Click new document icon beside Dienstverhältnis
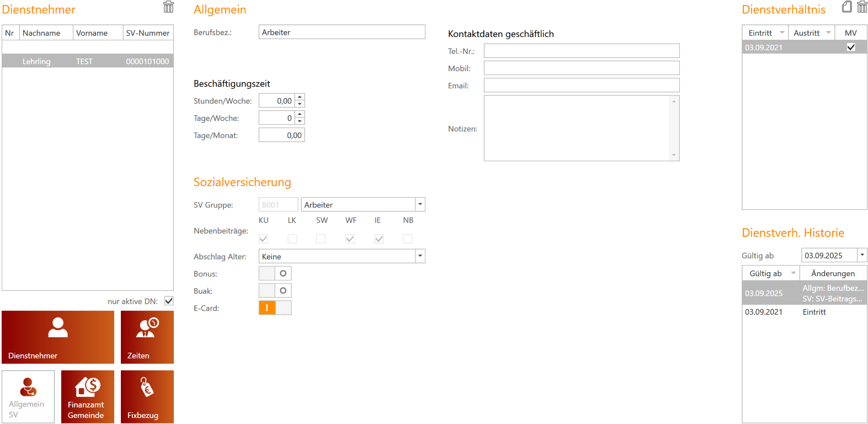This screenshot has width=868, height=424. (x=846, y=7)
